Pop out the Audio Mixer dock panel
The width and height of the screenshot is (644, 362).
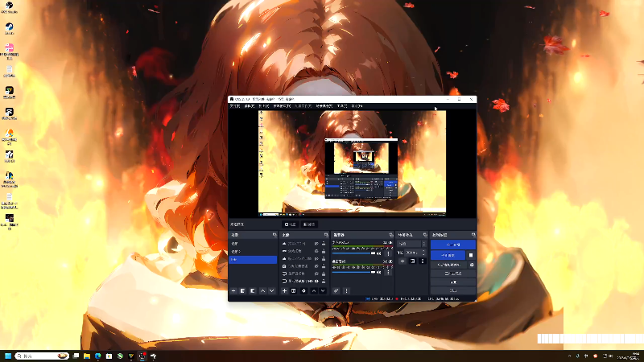391,235
